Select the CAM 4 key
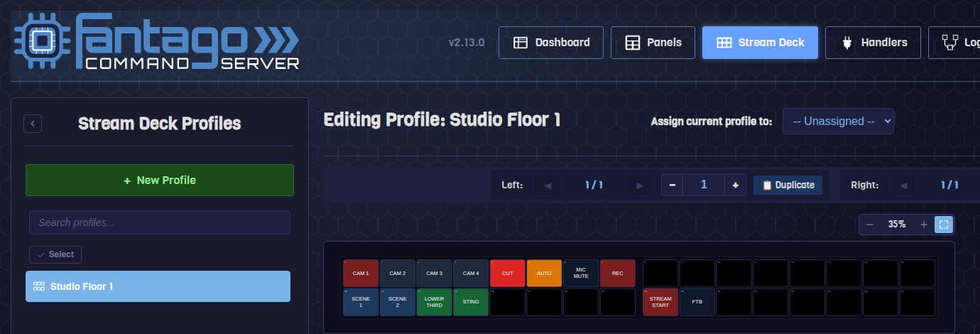 471,274
